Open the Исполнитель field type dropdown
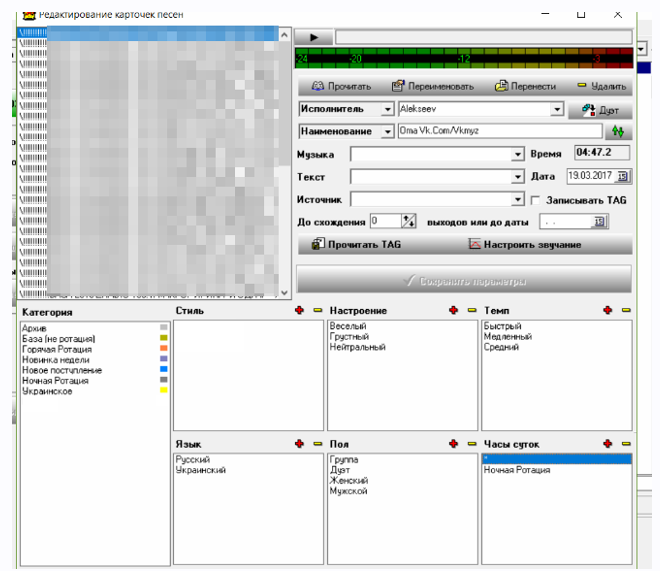Image resolution: width=660 pixels, height=571 pixels. click(387, 109)
